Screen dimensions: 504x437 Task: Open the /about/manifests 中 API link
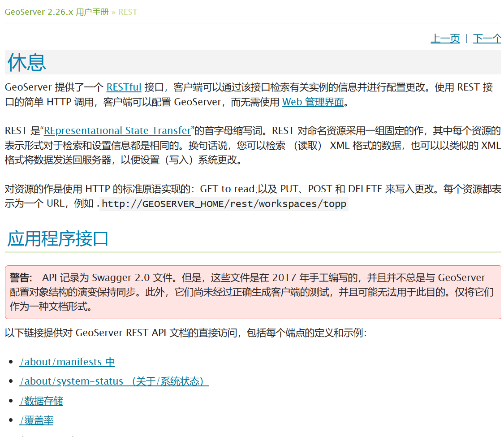pyautogui.click(x=67, y=362)
